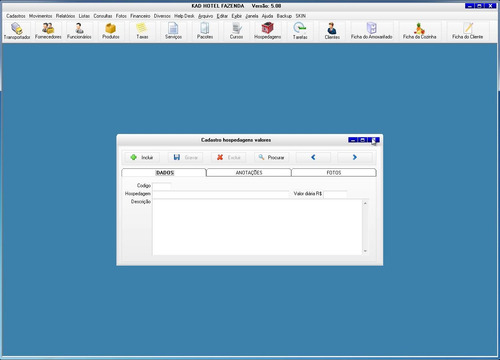Open the Relatórios menu
This screenshot has width=500, height=360.
click(65, 16)
